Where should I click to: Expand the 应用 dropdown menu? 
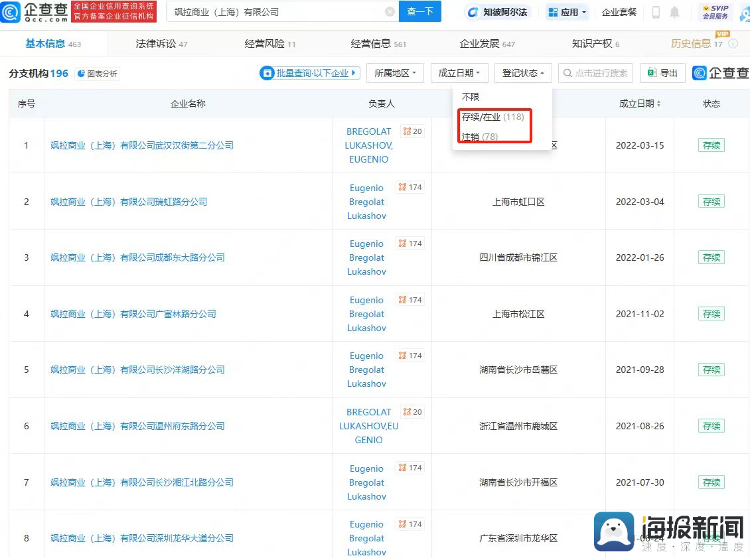tap(567, 12)
